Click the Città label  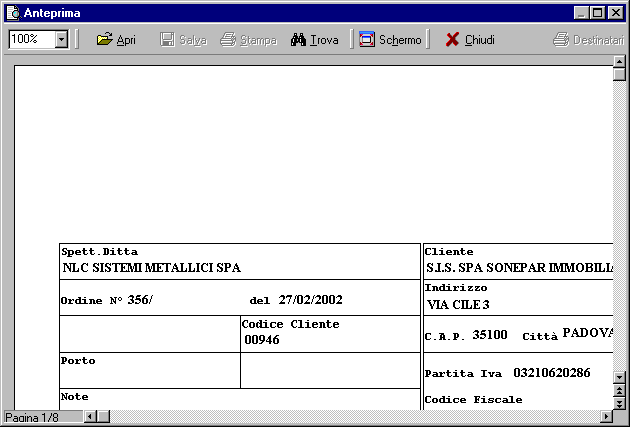pos(540,336)
